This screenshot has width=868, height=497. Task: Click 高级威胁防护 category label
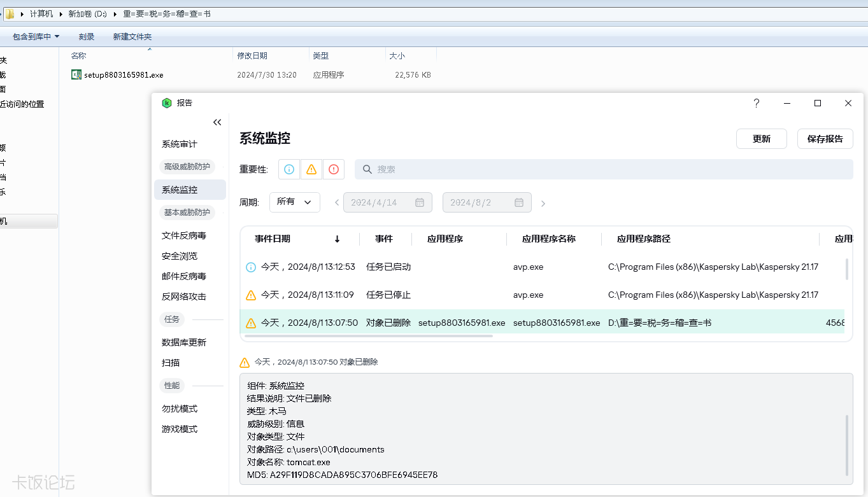pos(187,167)
